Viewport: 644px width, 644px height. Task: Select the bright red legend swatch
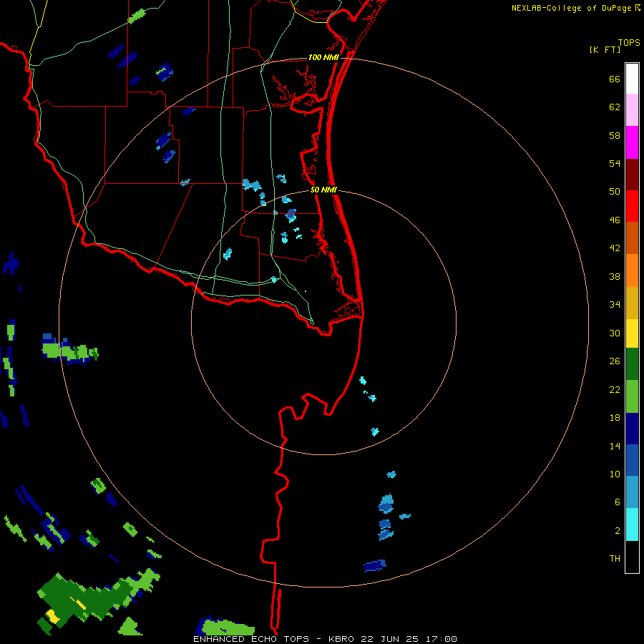tap(632, 206)
